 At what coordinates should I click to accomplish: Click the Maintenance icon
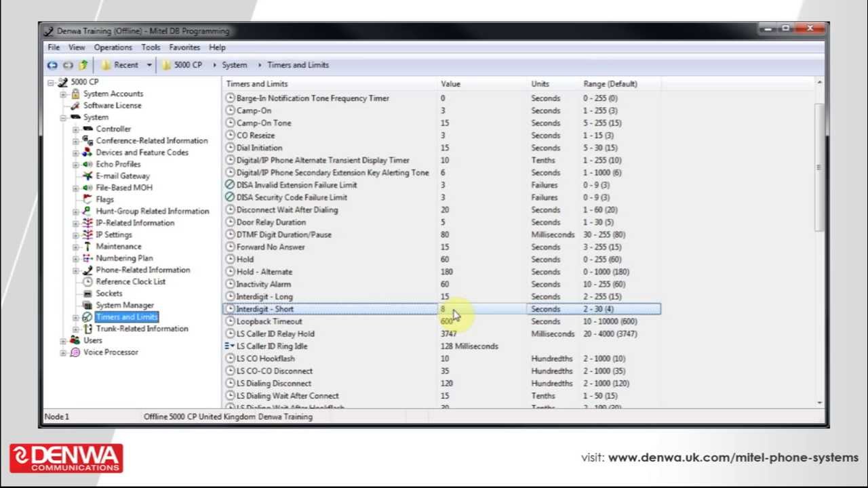coord(87,247)
